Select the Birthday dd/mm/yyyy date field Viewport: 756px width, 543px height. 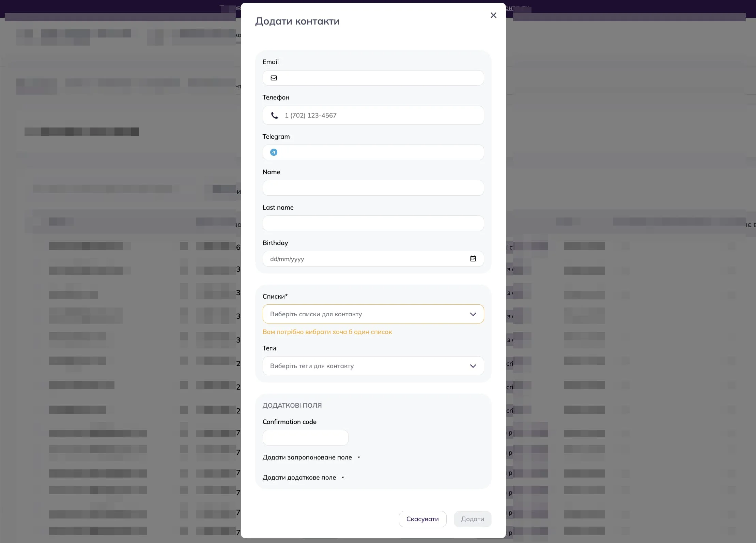(373, 259)
